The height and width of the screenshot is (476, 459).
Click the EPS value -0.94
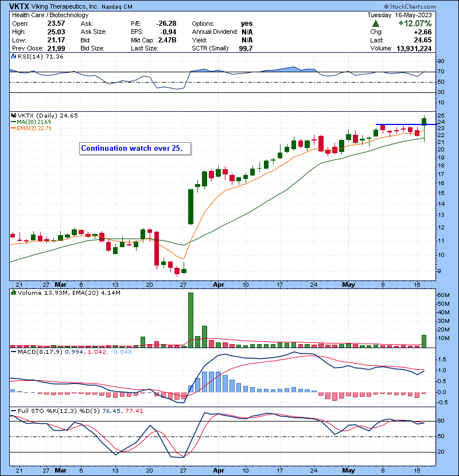pos(168,32)
